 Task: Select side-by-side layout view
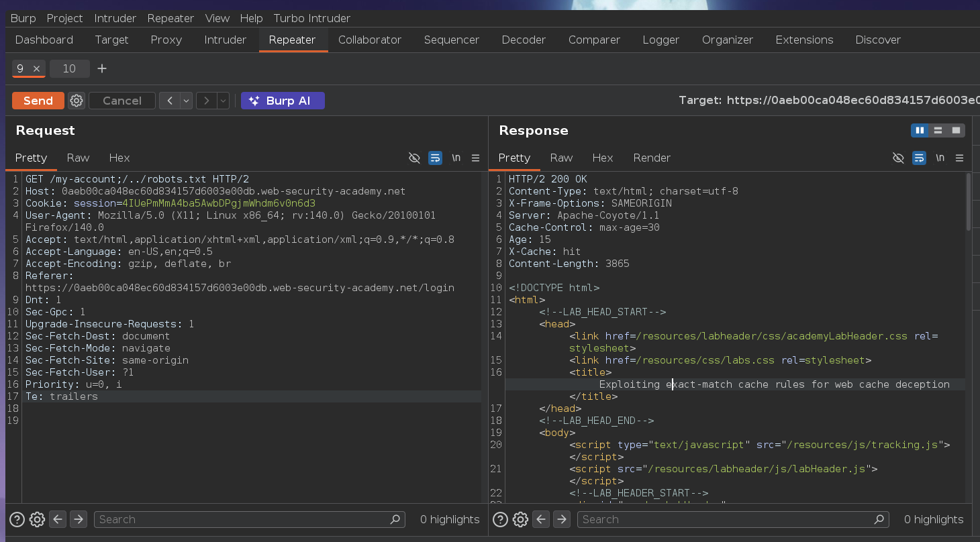click(x=920, y=130)
